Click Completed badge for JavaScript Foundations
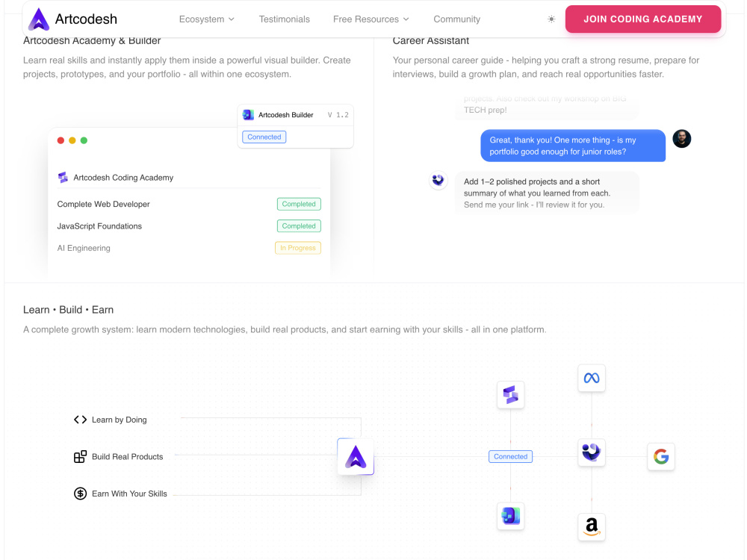Viewport: 747px width, 560px height. tap(299, 225)
